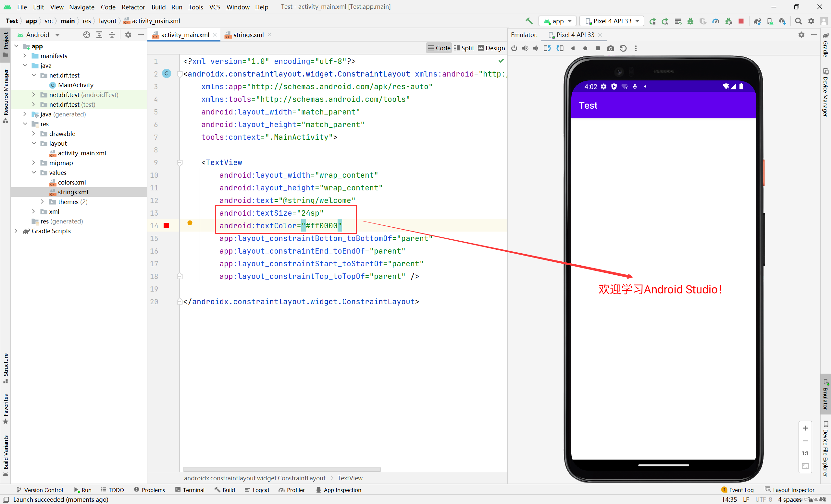
Task: Expand the mipmap folder
Action: click(x=33, y=163)
